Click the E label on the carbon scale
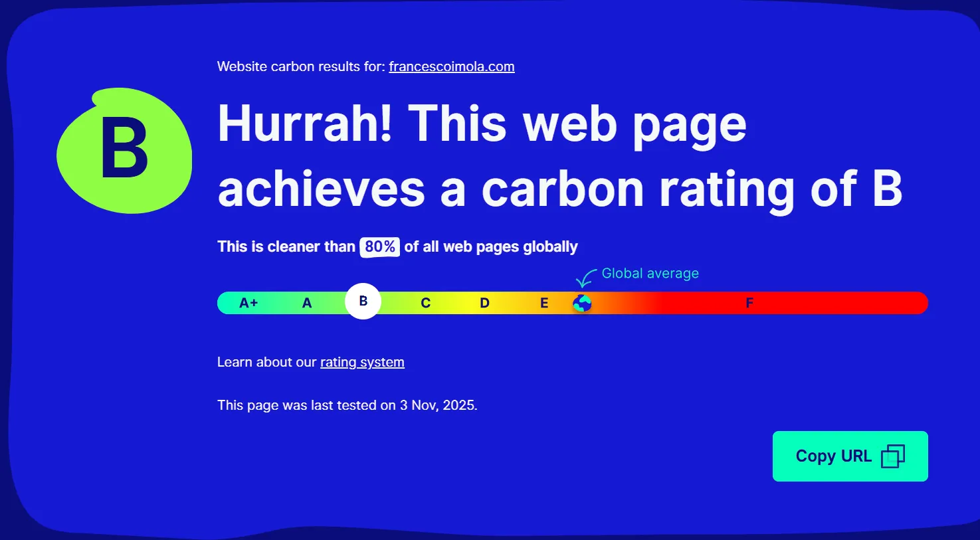 pos(543,303)
